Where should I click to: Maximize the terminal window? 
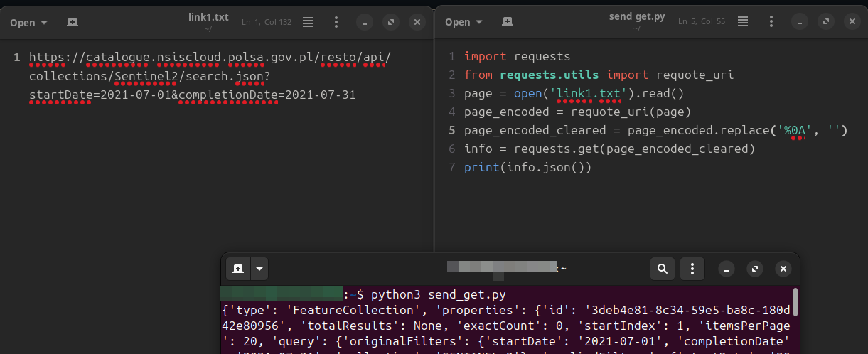pyautogui.click(x=755, y=269)
